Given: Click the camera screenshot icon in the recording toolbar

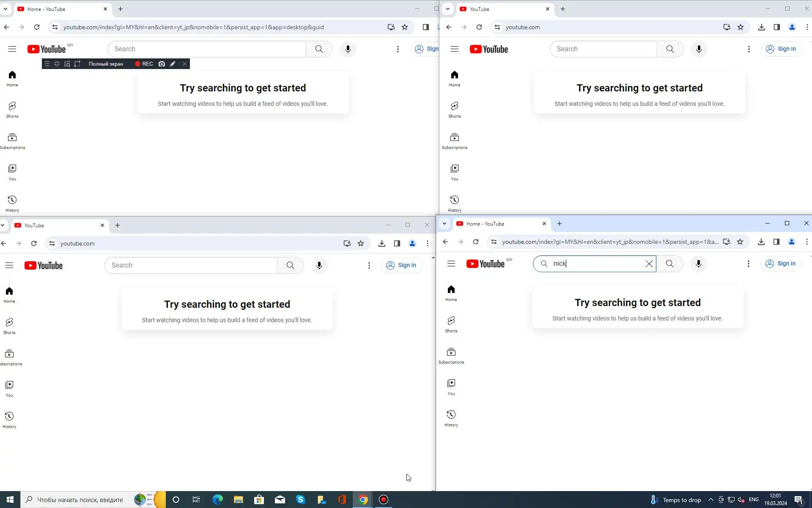Looking at the screenshot, I should click(162, 64).
